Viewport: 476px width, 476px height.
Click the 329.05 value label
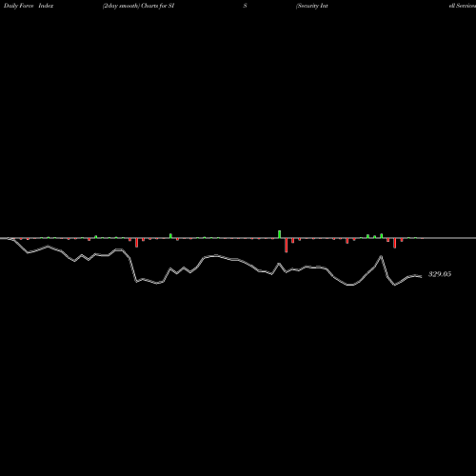click(x=440, y=274)
